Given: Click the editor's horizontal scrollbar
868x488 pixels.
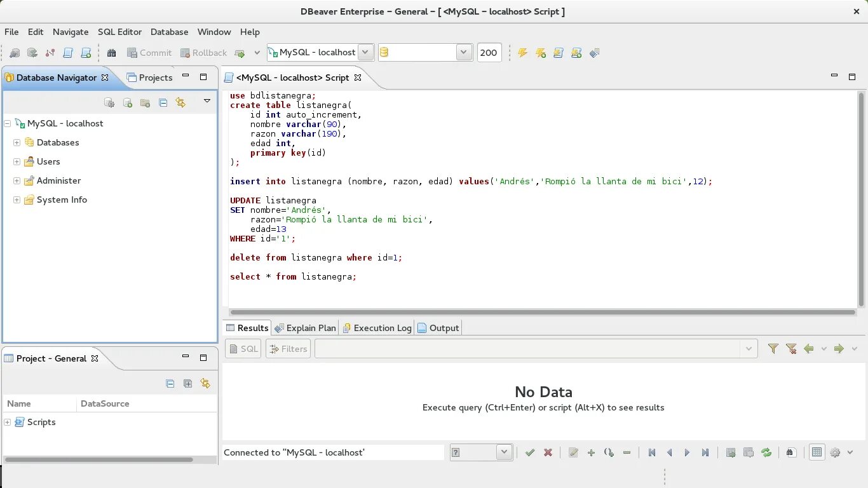Looking at the screenshot, I should pyautogui.click(x=543, y=313).
